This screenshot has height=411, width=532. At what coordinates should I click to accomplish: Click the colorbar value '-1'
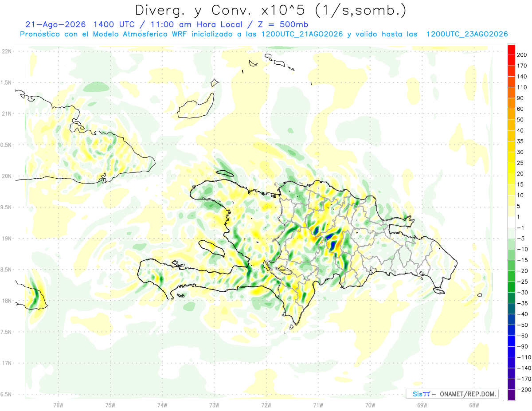521,227
